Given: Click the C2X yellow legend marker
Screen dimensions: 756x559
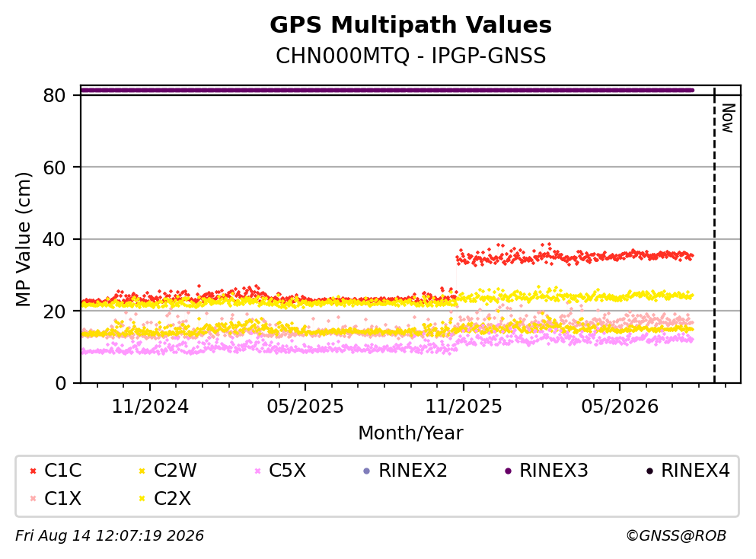Looking at the screenshot, I should tap(142, 499).
